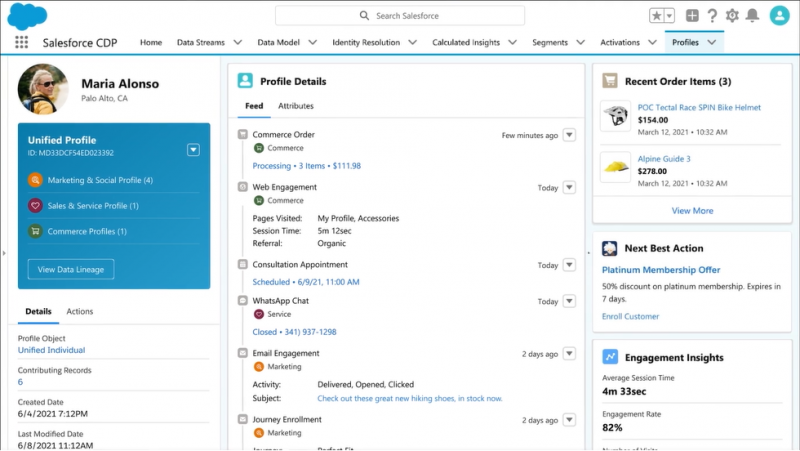Open the hiking shoes email subject link
Viewport: 800px width, 451px height.
pyautogui.click(x=410, y=398)
